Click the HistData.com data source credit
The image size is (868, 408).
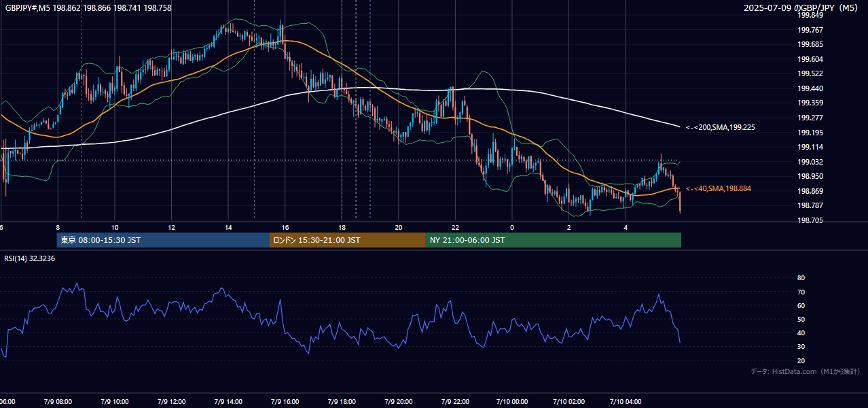(805, 372)
